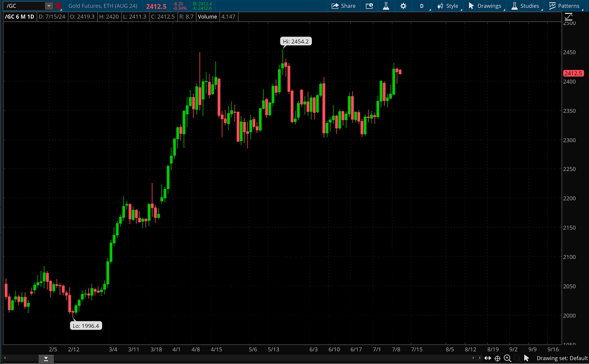
Task: Click the scale toggle icon above price axis
Action: click(x=568, y=17)
